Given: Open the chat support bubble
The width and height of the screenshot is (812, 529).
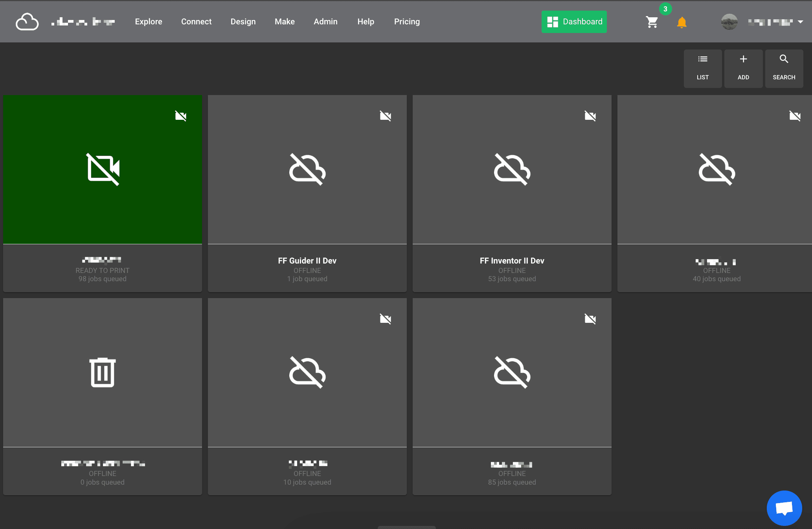Looking at the screenshot, I should pos(784,508).
